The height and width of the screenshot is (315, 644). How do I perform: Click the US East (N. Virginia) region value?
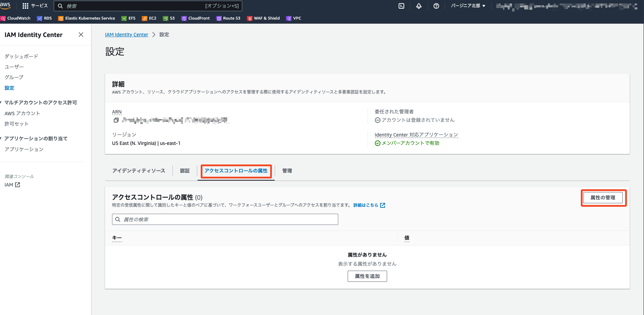pyautogui.click(x=146, y=143)
